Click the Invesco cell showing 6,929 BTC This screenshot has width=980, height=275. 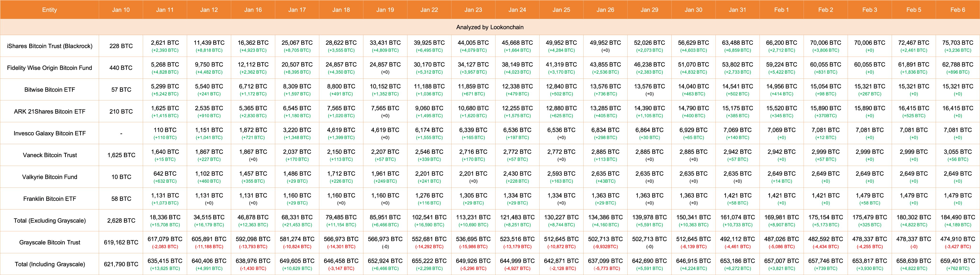click(693, 133)
